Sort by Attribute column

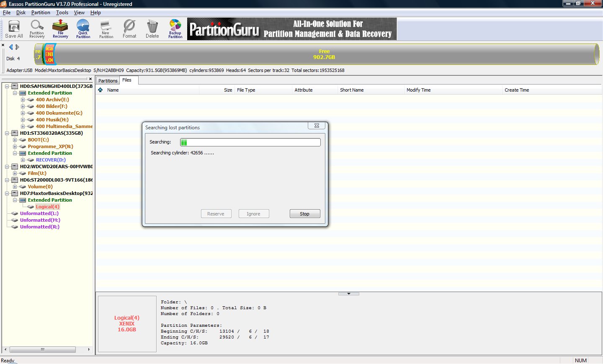pos(314,90)
